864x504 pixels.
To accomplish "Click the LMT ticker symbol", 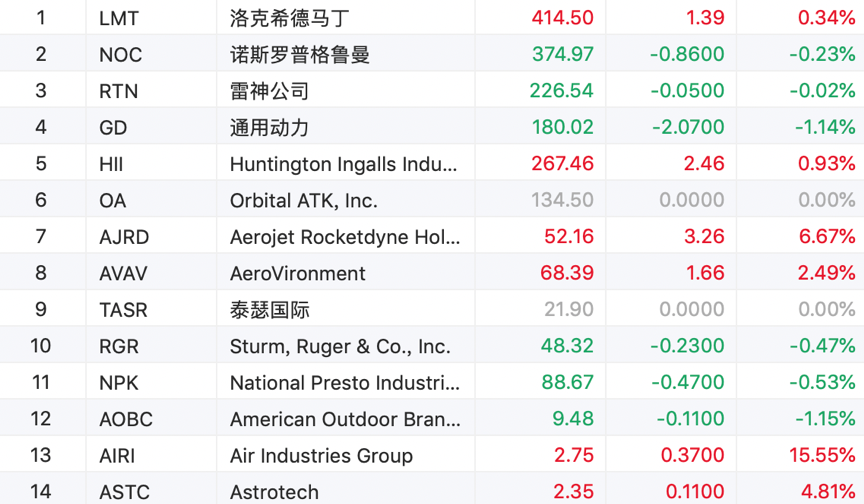I will [119, 18].
